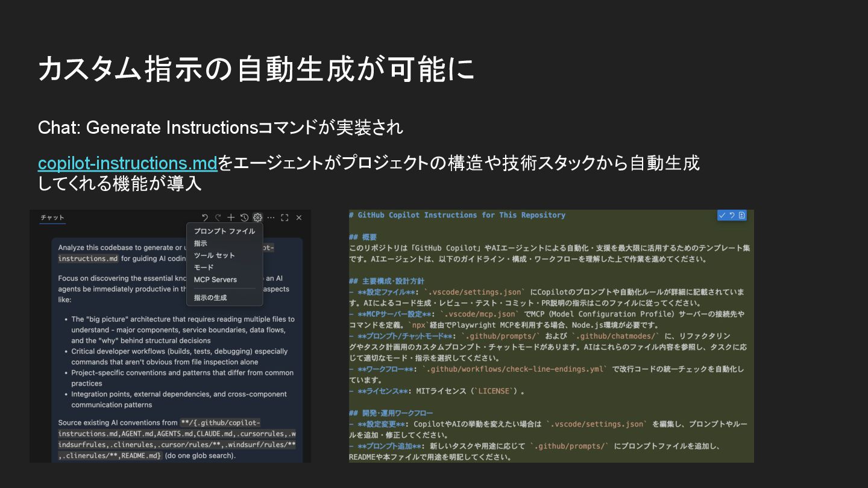Click '# GitHub Copilot Instructions' heading
868x488 pixels.
[458, 215]
